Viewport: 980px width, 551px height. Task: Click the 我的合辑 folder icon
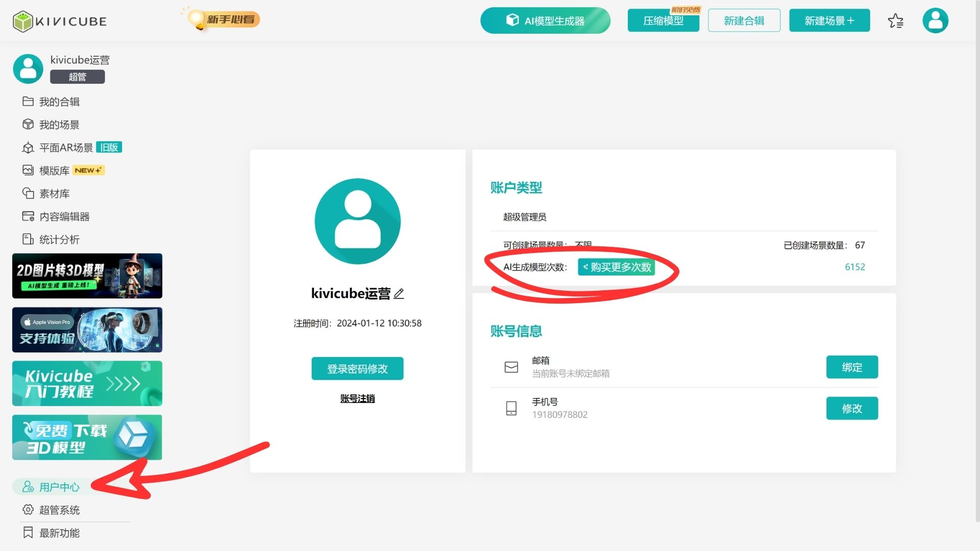28,102
